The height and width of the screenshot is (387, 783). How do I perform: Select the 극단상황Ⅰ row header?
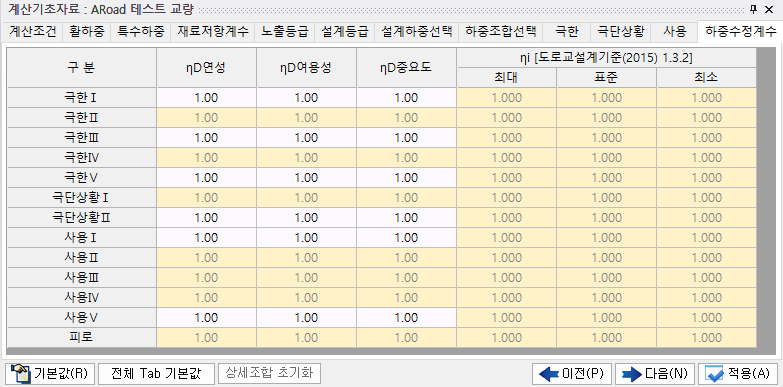click(81, 198)
